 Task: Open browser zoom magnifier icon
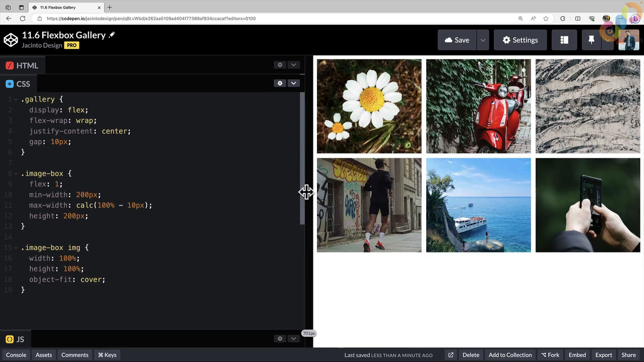coord(520,19)
